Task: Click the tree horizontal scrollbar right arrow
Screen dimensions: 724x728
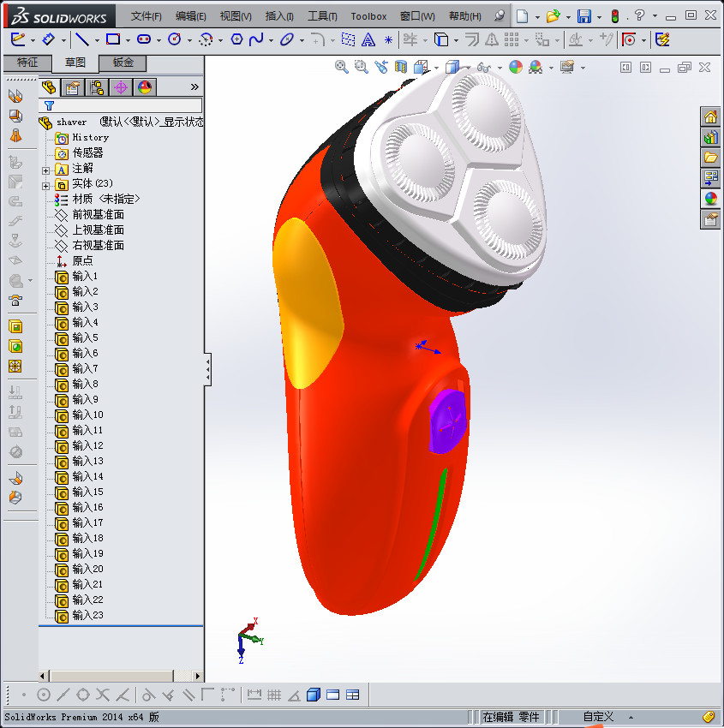Action: click(198, 676)
